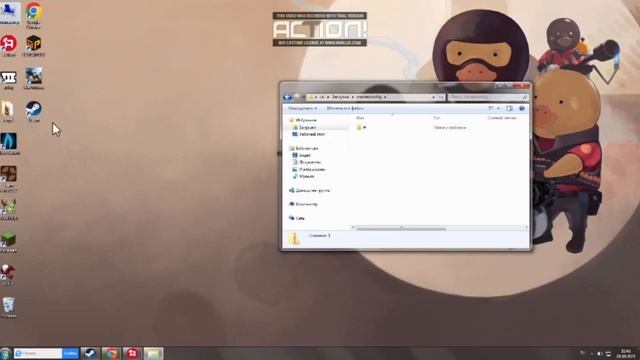The image size is (640, 360).
Task: Select the highlighted blue top-left desktop icon
Action: coord(9,13)
